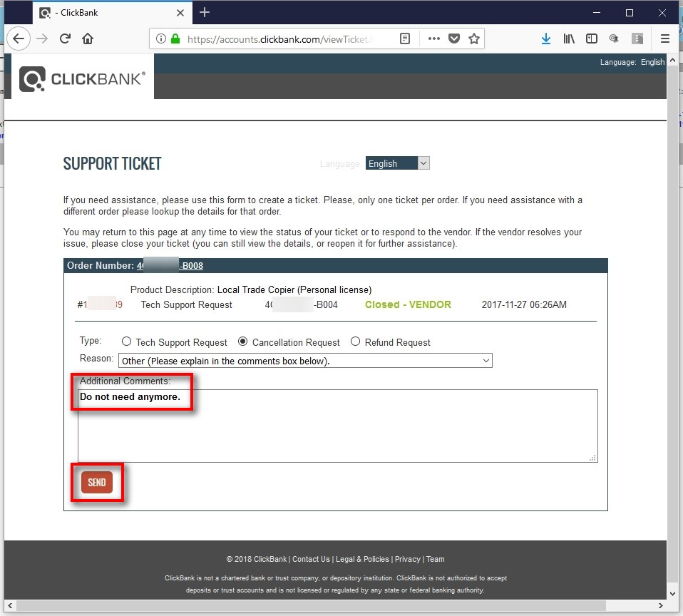683x616 pixels.
Task: Reload the current page
Action: click(65, 38)
